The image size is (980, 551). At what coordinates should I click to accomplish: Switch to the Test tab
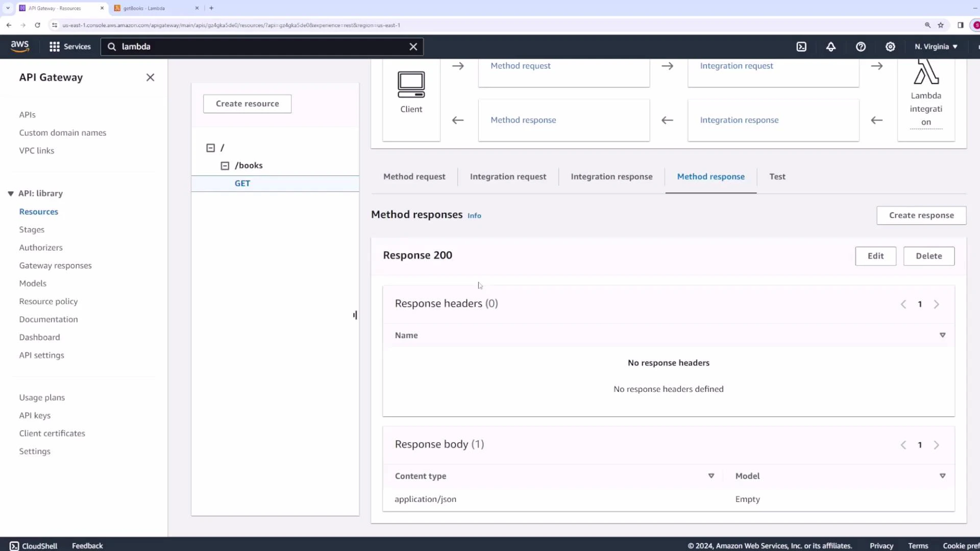(777, 177)
